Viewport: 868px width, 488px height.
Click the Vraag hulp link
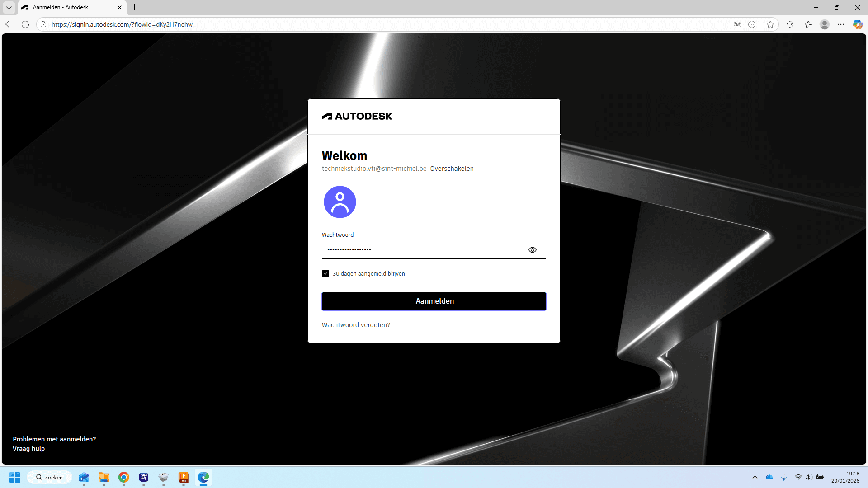tap(28, 449)
